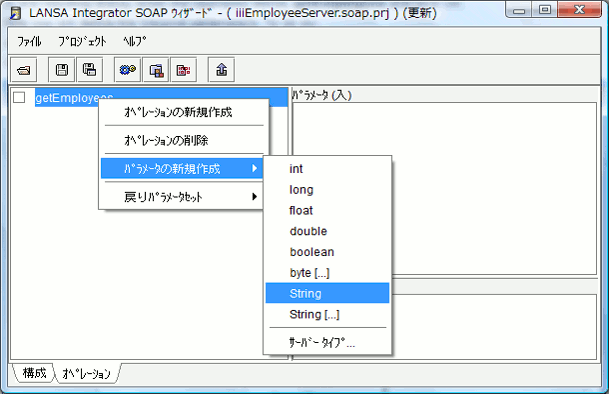Click the save all floppies icon
This screenshot has height=394, width=609.
point(90,70)
